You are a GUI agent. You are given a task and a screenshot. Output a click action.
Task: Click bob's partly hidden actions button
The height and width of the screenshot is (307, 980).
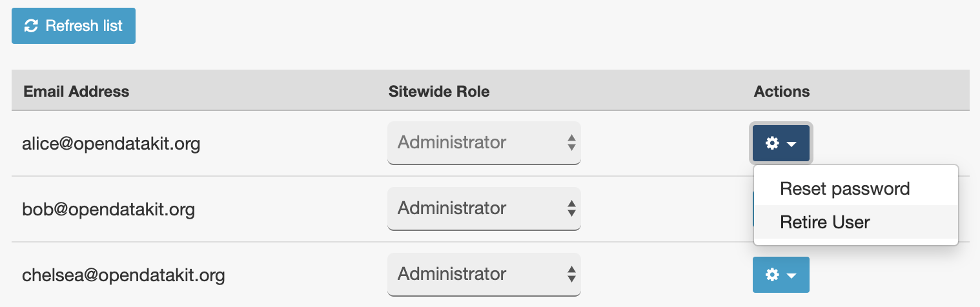pyautogui.click(x=753, y=209)
